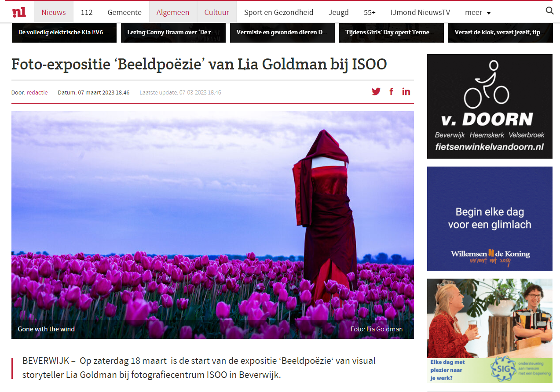Open the tulip field article photo

[212, 225]
